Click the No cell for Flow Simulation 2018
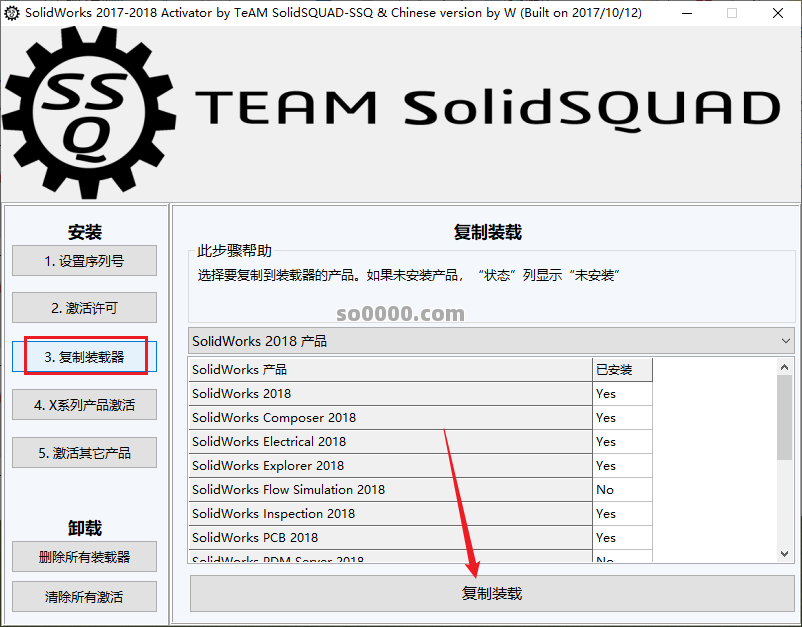Screen dimensions: 802x627 (x=622, y=489)
